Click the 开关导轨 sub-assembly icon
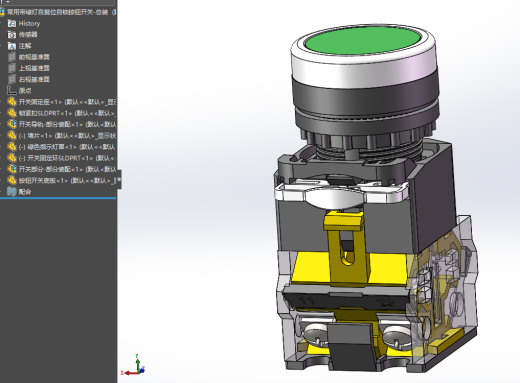 12,124
